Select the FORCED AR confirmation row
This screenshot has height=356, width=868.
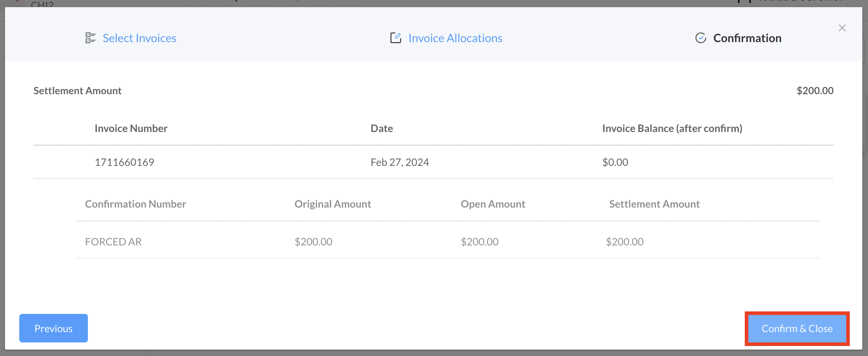click(x=113, y=242)
